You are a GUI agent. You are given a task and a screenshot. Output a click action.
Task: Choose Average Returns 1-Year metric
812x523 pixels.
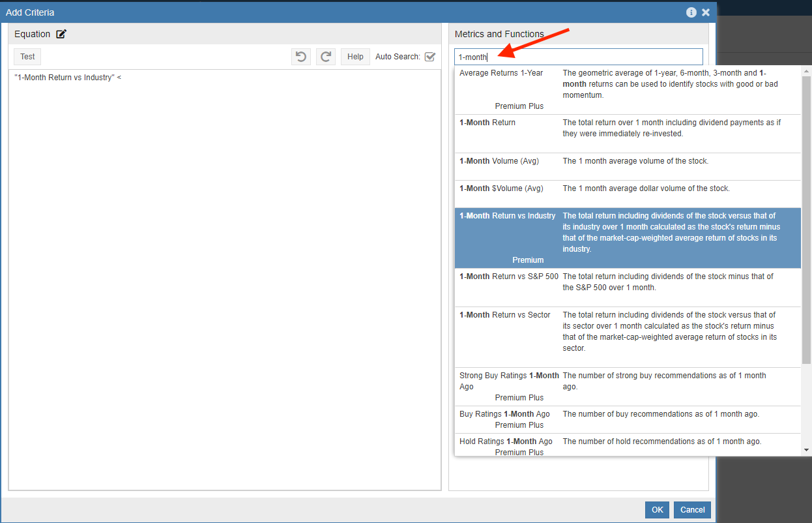[x=501, y=73]
